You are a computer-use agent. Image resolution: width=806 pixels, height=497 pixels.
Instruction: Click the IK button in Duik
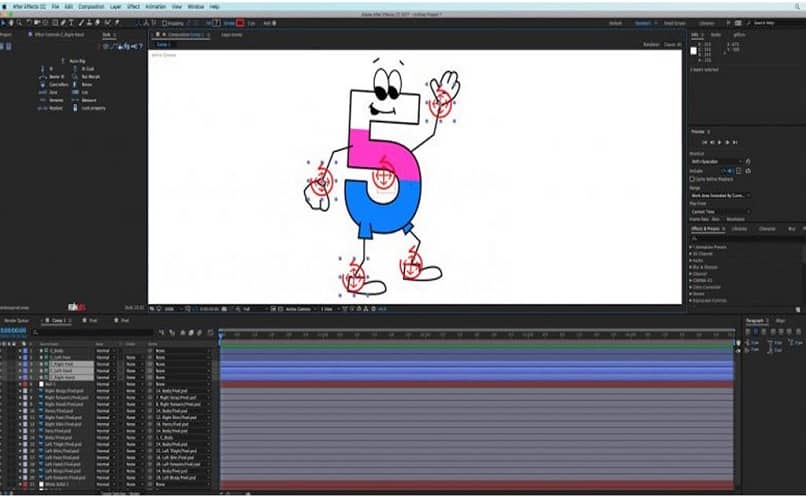click(47, 68)
